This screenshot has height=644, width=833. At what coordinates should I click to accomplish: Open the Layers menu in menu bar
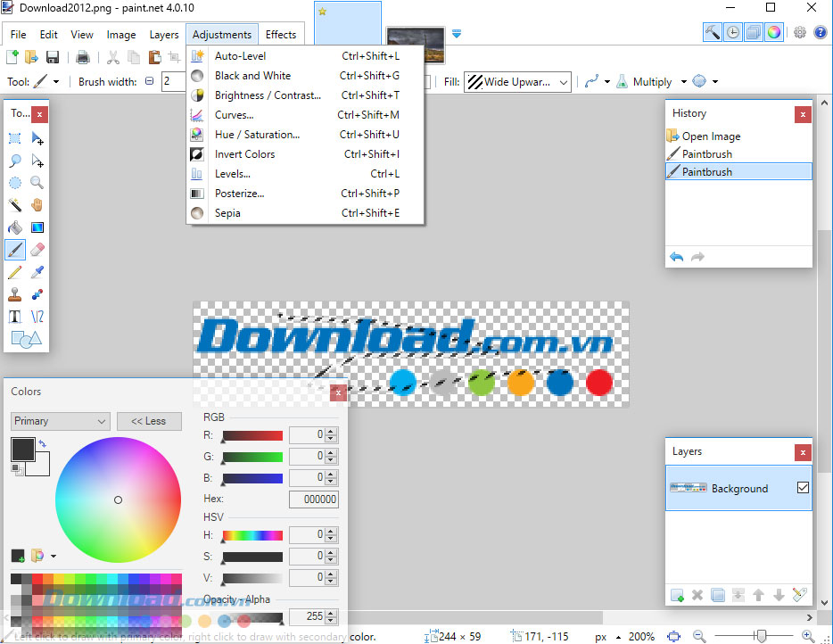[x=163, y=35]
